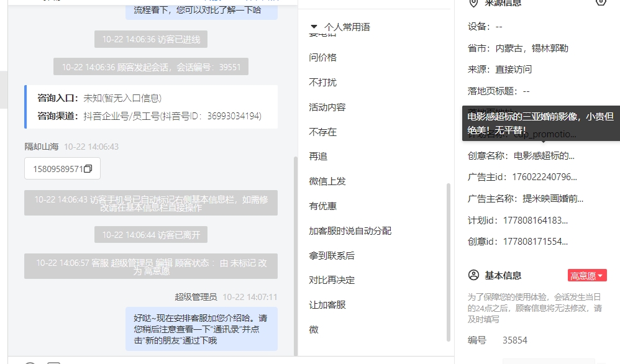This screenshot has width=620, height=364.
Task: Select the 让加客服 quick phrase
Action: pos(327,305)
